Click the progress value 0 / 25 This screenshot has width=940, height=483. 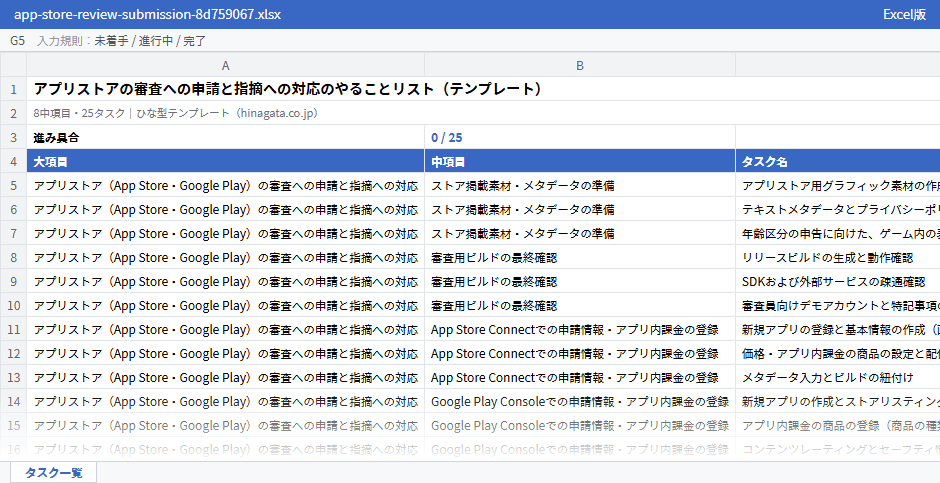pyautogui.click(x=580, y=137)
